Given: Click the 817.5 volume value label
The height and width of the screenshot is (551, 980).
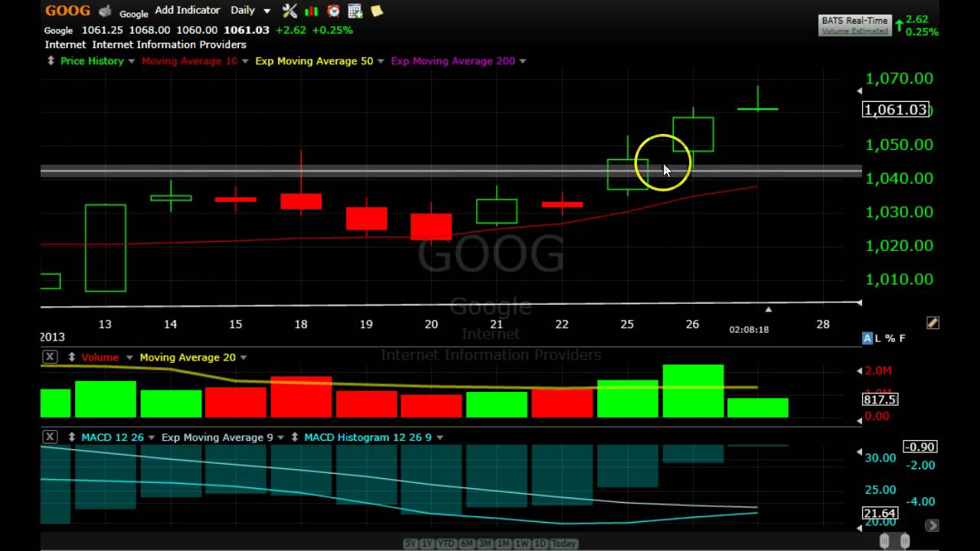Looking at the screenshot, I should (x=880, y=399).
